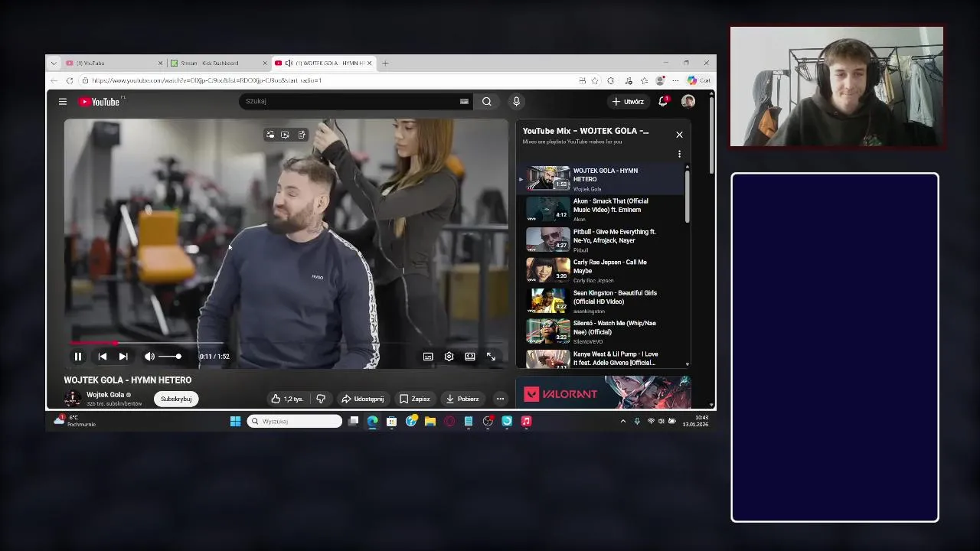The height and width of the screenshot is (551, 980).
Task: Show hidden system tray icons chevron
Action: (x=622, y=421)
